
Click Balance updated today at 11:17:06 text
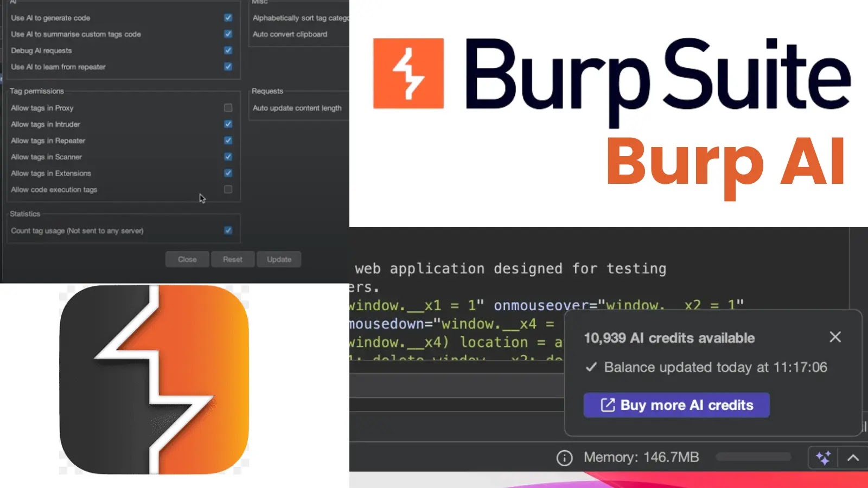click(x=716, y=367)
